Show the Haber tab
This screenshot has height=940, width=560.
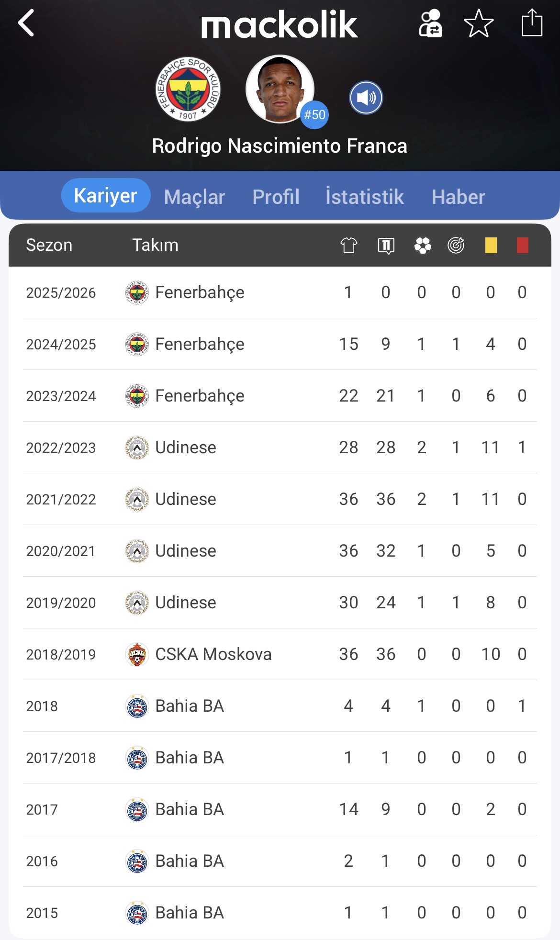point(458,197)
